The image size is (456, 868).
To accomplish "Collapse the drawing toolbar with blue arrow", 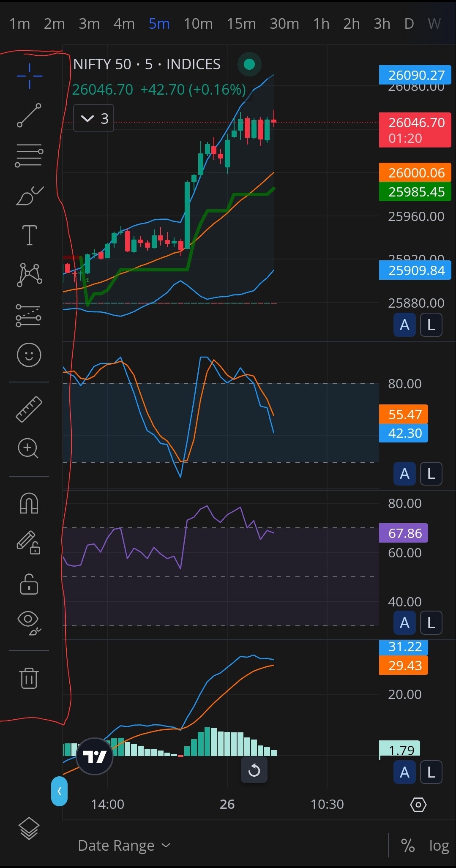I will [x=59, y=791].
